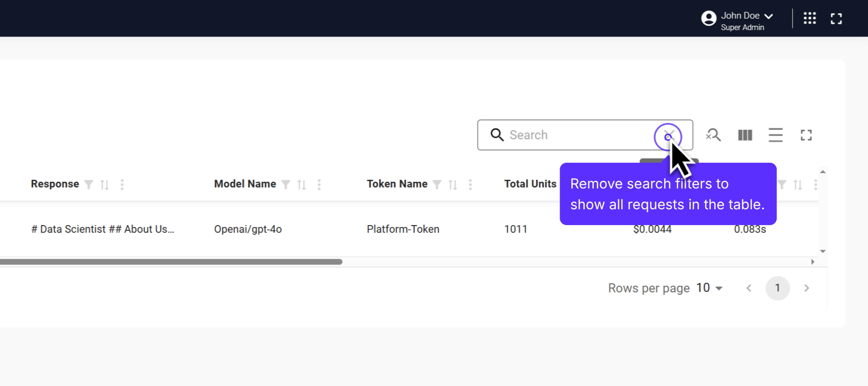Sort by Model Name column
This screenshot has height=386, width=868.
(x=302, y=184)
